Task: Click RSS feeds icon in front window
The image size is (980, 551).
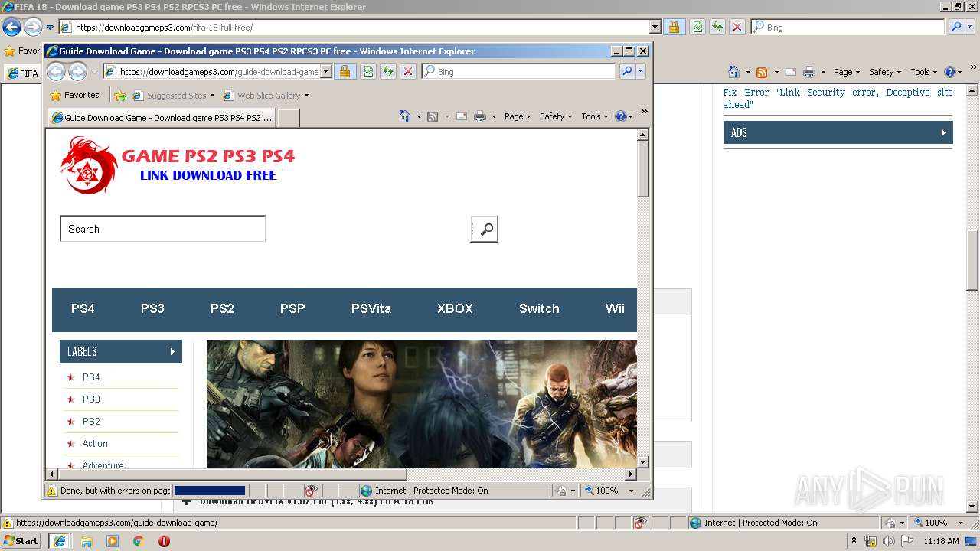Action: [x=433, y=116]
